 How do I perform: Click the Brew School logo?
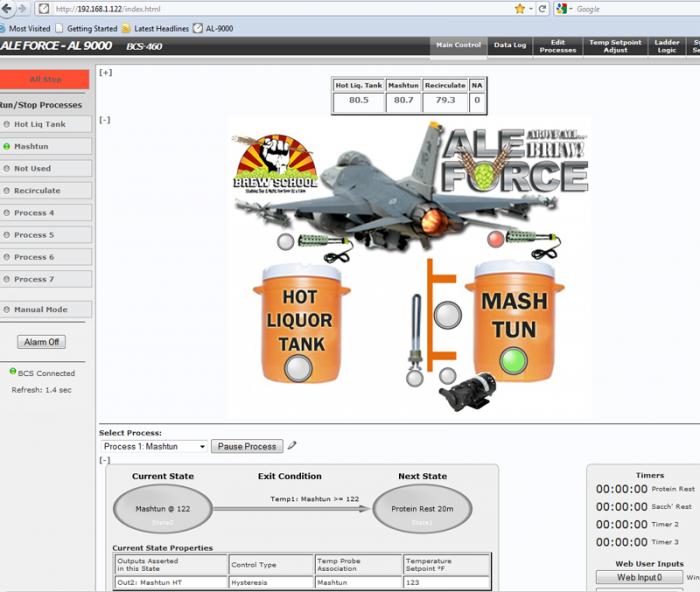click(x=275, y=164)
